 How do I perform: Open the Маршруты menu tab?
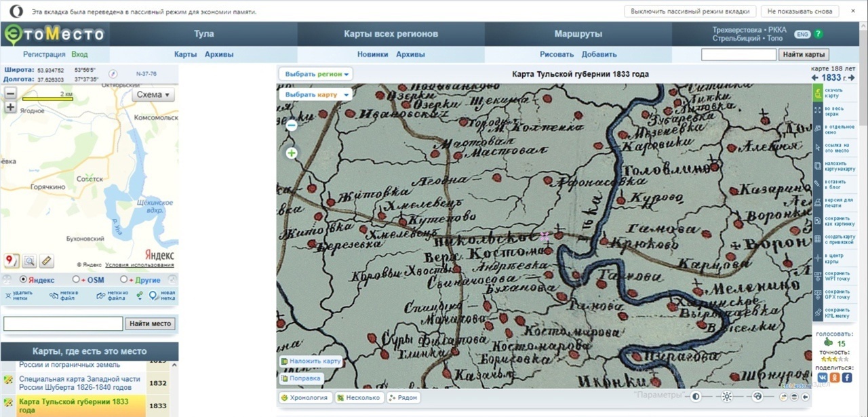(x=578, y=34)
